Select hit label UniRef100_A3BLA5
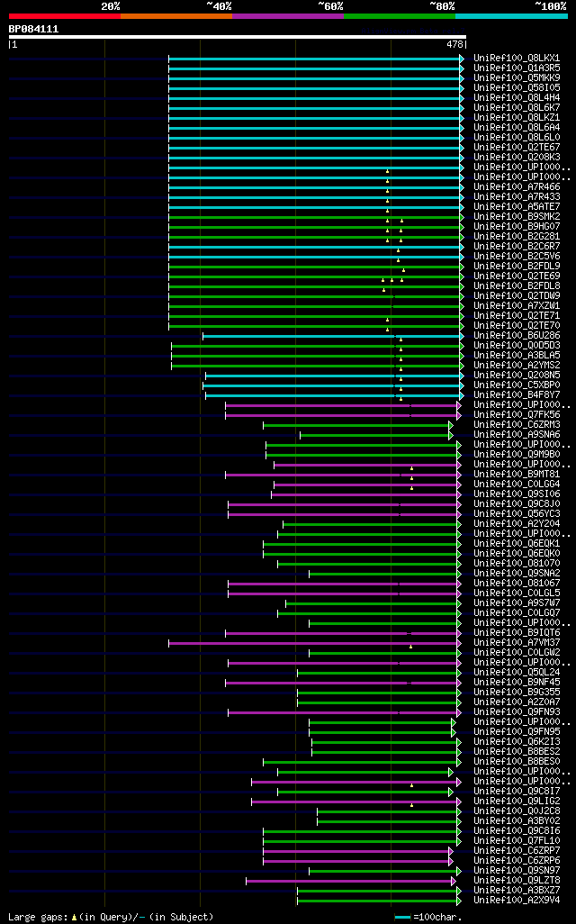 (x=517, y=356)
